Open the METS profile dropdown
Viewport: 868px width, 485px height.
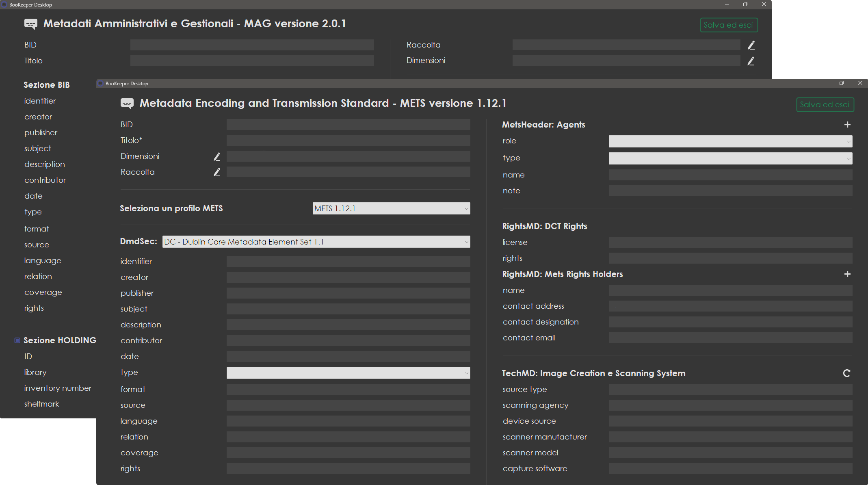click(x=391, y=208)
